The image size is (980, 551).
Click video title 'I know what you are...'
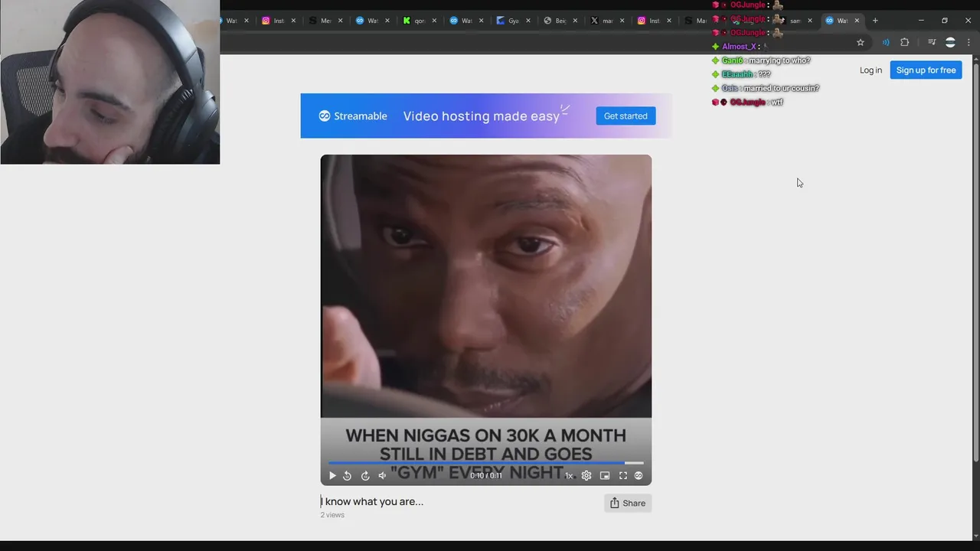[372, 502]
